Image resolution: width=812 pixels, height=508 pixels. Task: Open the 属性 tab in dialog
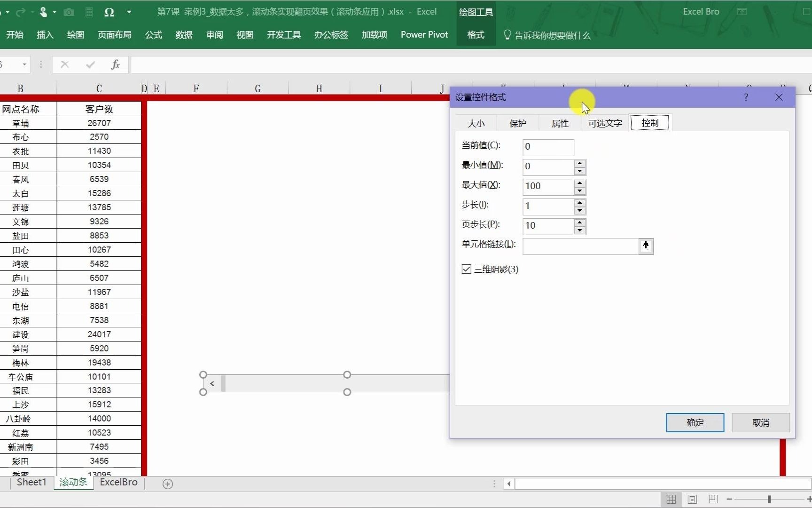coord(560,123)
